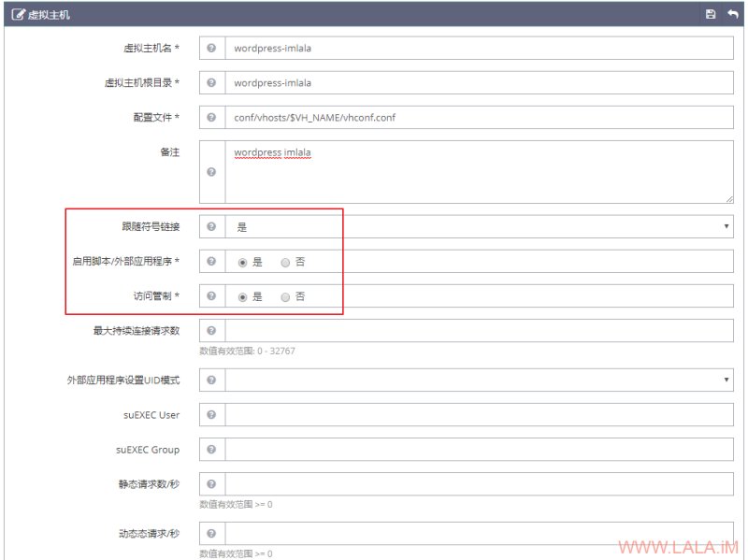Select 否 for 访问管制
Screen dimensions: 748x560
point(285,297)
